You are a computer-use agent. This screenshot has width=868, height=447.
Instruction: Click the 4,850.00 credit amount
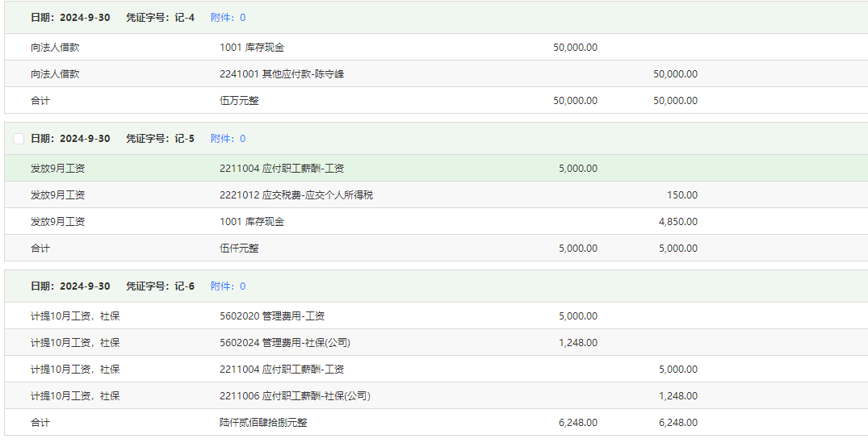tap(678, 221)
